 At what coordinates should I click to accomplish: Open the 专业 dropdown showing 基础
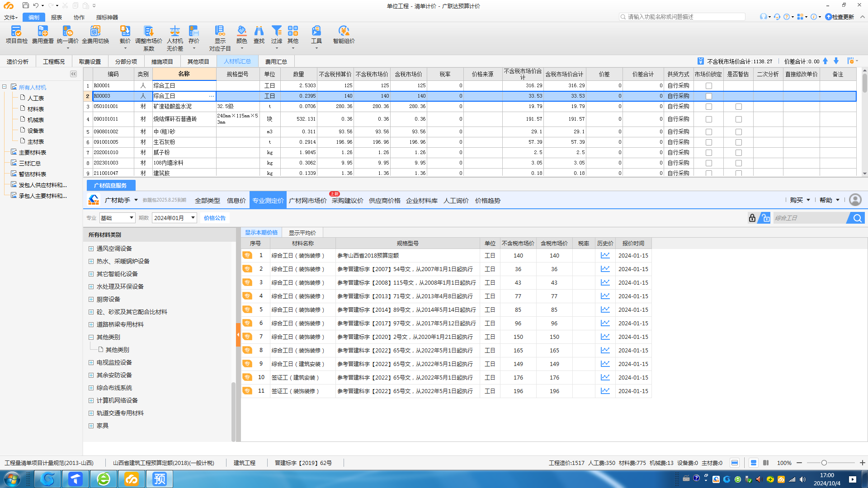coord(117,218)
